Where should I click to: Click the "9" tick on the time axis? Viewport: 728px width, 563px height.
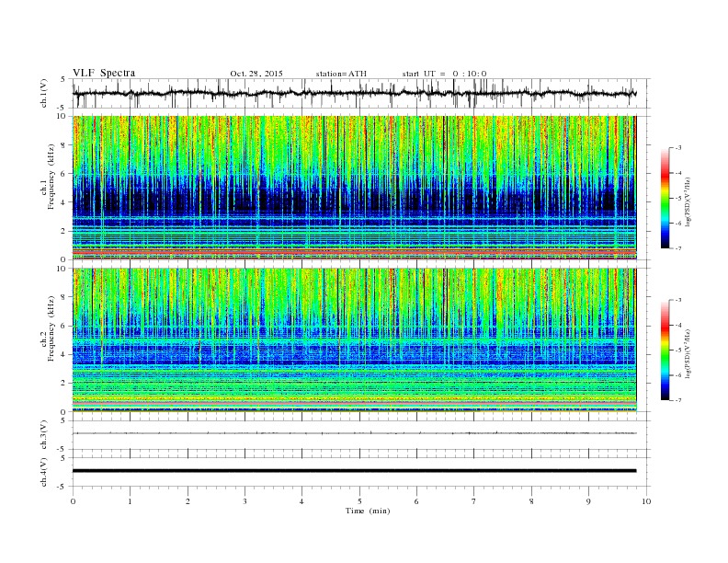588,501
